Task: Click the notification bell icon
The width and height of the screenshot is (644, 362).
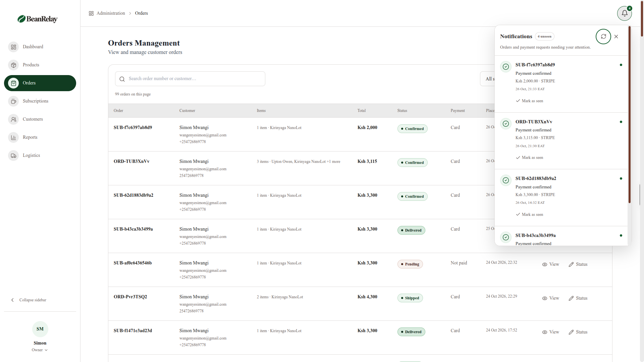Action: click(x=625, y=13)
